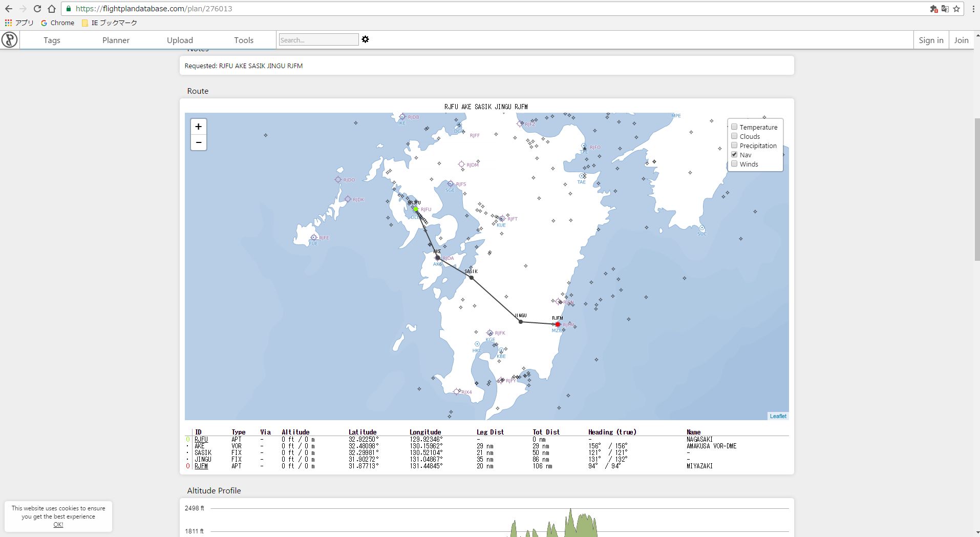Dismiss the cookie notice with OK
Screen dimensions: 980x537
(x=58, y=525)
